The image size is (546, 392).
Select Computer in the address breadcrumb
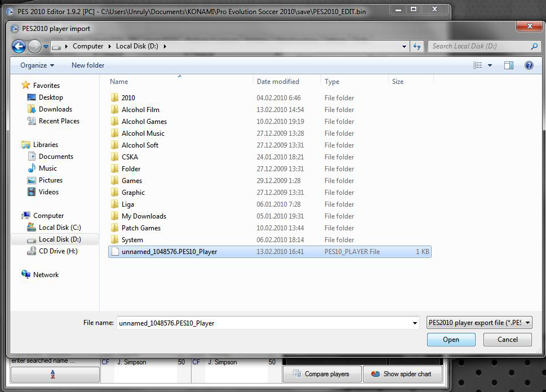88,46
